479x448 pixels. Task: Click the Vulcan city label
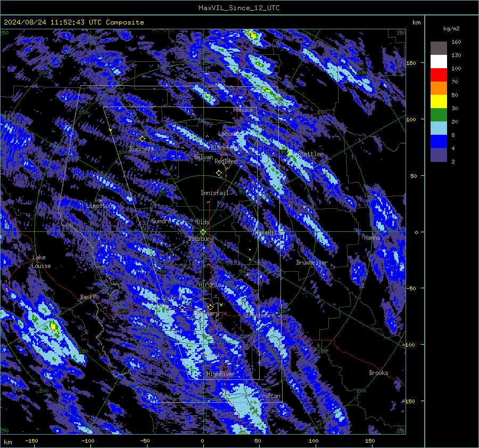click(271, 396)
